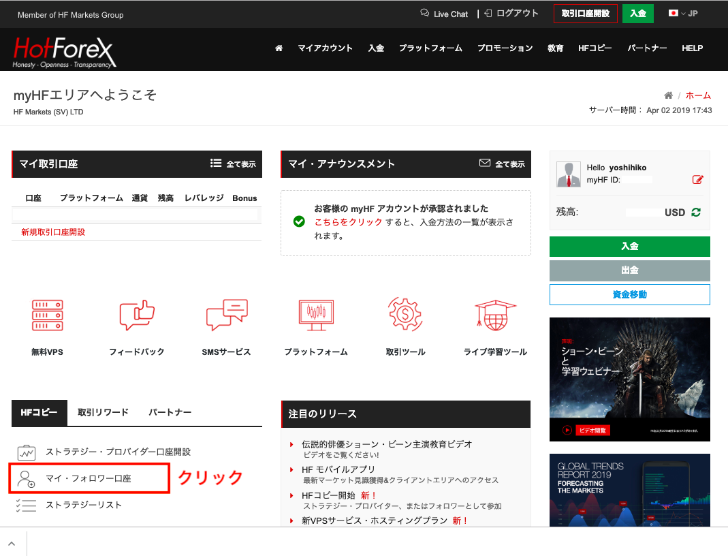Click the home icon in navigation bar
The width and height of the screenshot is (728, 560).
[279, 48]
